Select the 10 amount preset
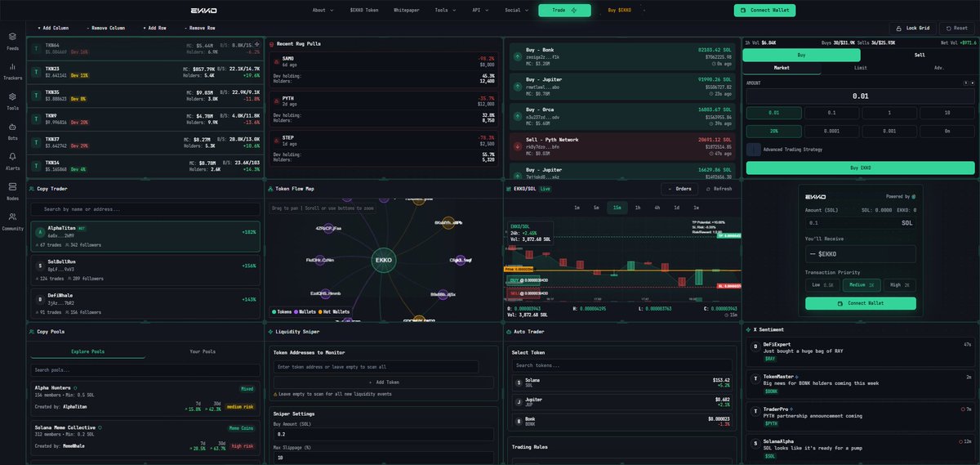The height and width of the screenshot is (465, 980). [x=947, y=113]
